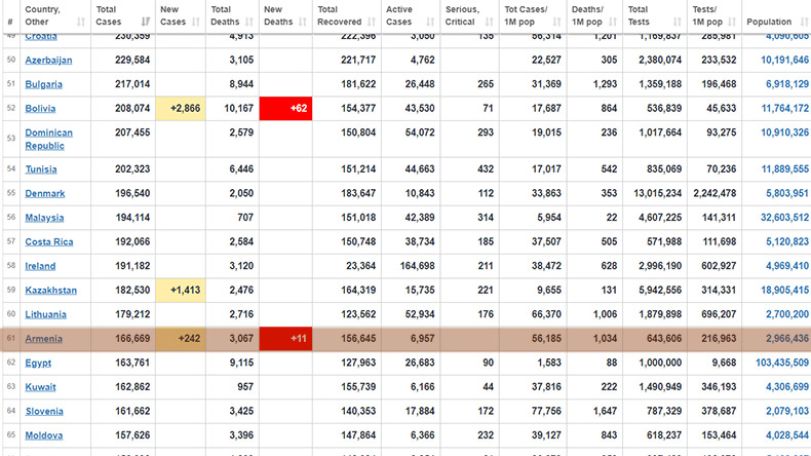Click Total Tests sort arrows
This screenshot has width=811, height=456.
678,22
